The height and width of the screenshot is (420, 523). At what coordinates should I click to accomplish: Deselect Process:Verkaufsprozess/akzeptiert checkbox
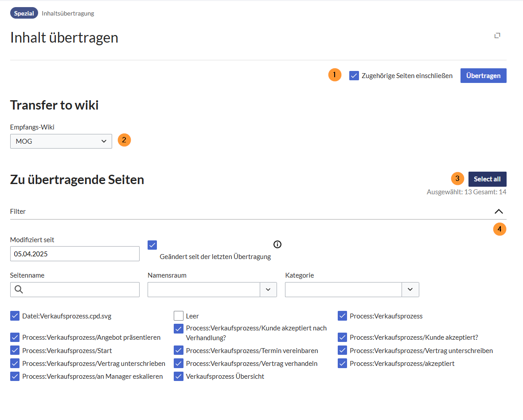(342, 364)
